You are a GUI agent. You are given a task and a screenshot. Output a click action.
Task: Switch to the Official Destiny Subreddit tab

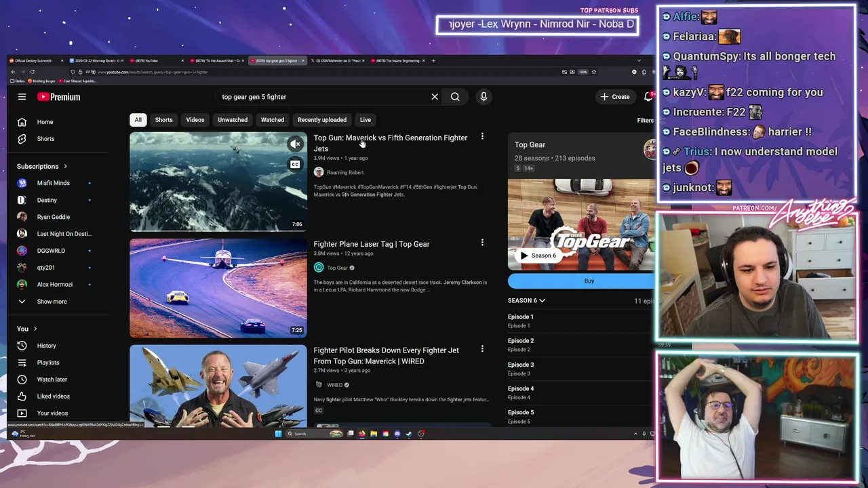point(37,60)
